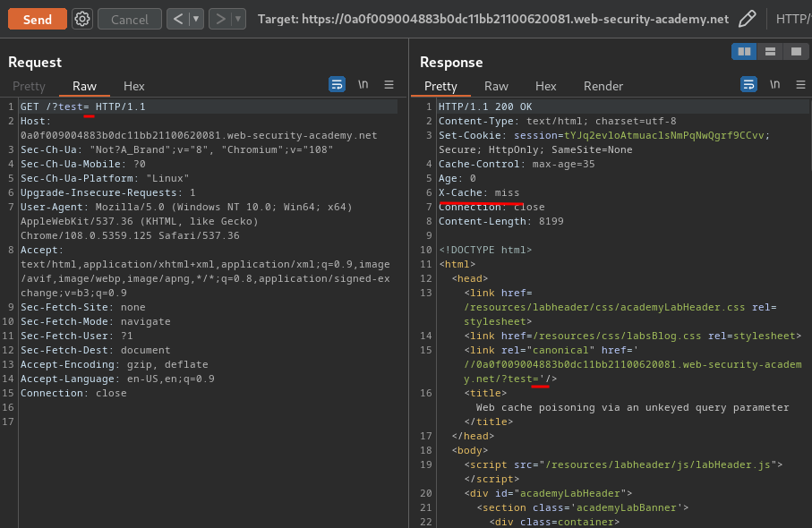
Task: Switch to single combined view layout icon
Action: 796,51
